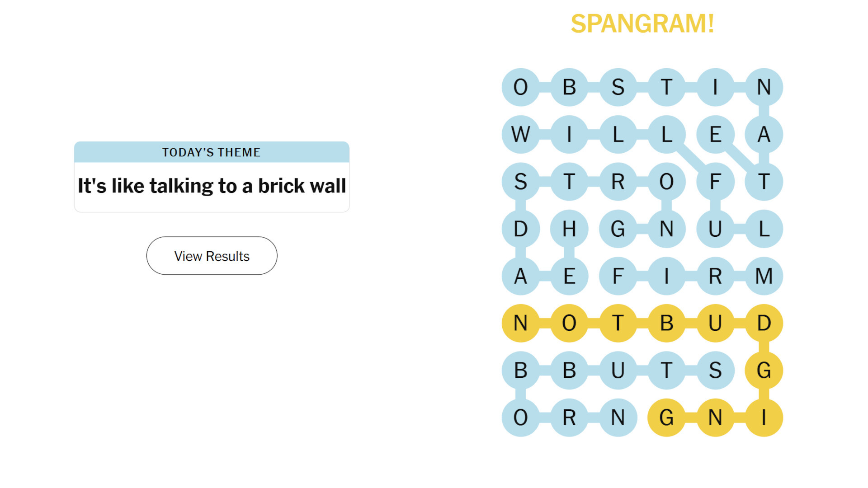The image size is (868, 488).
Task: Click the brick wall theme text
Action: 212,186
